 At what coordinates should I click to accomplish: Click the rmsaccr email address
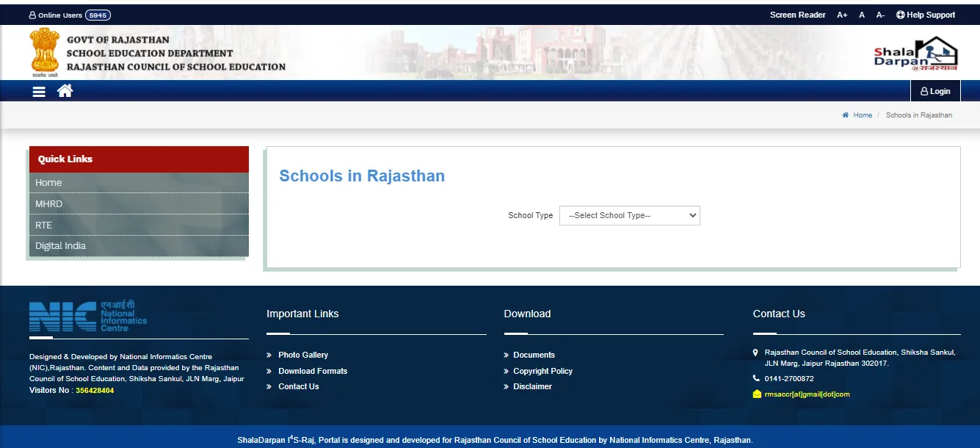pyautogui.click(x=807, y=394)
